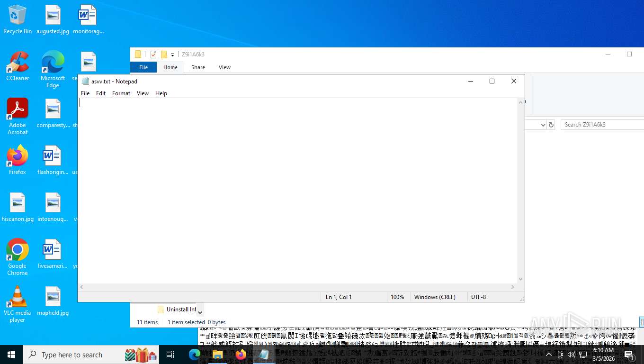Select mapheld.jpg on the desktop

point(53,301)
